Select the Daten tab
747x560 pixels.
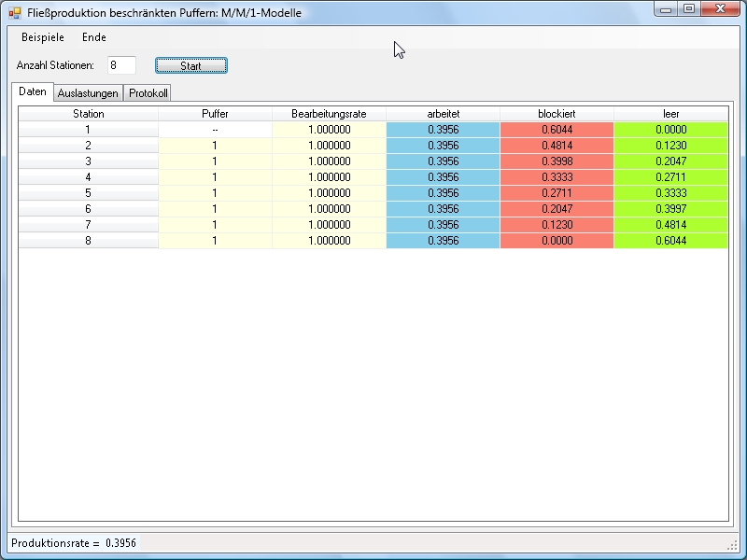[x=33, y=92]
